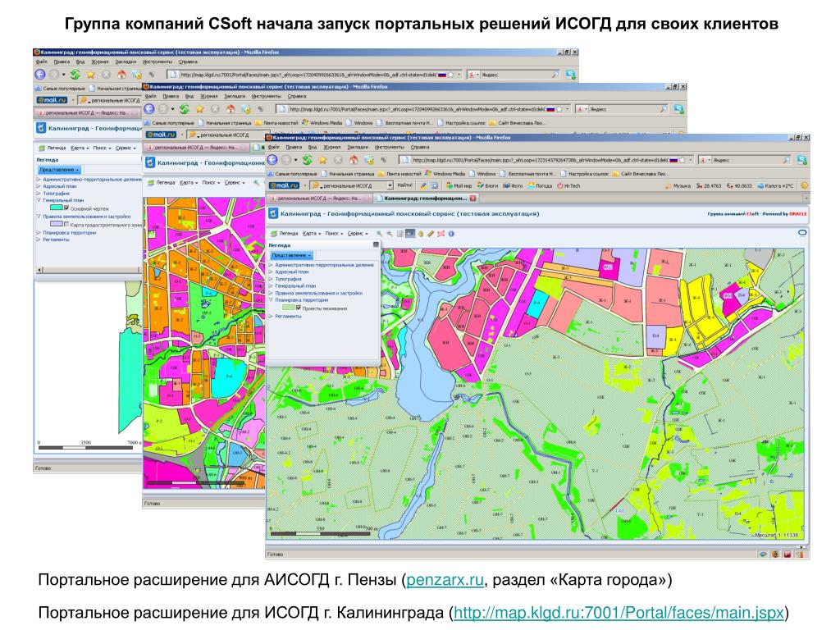Click Home icon in front Firefox window

tap(353, 160)
